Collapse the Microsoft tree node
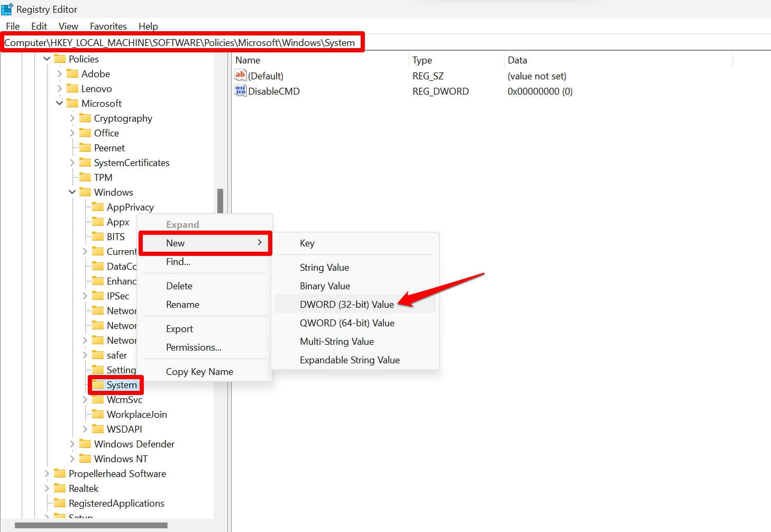 (x=60, y=103)
